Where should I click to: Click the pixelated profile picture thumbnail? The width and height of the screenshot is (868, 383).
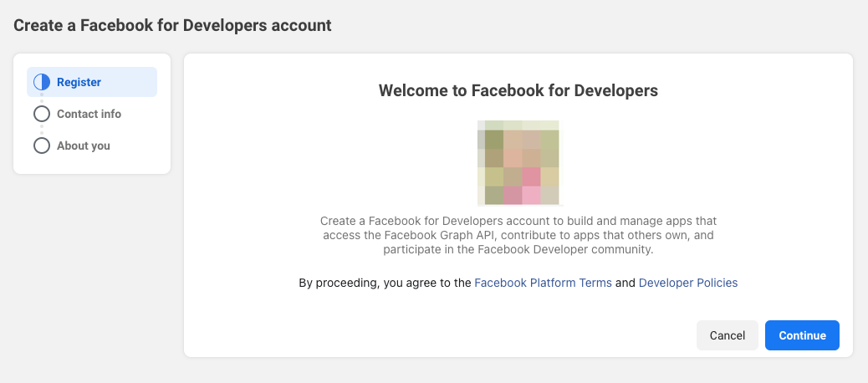[x=518, y=163]
